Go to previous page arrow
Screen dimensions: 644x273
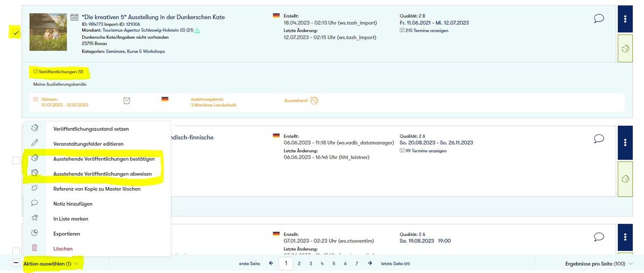click(x=271, y=263)
